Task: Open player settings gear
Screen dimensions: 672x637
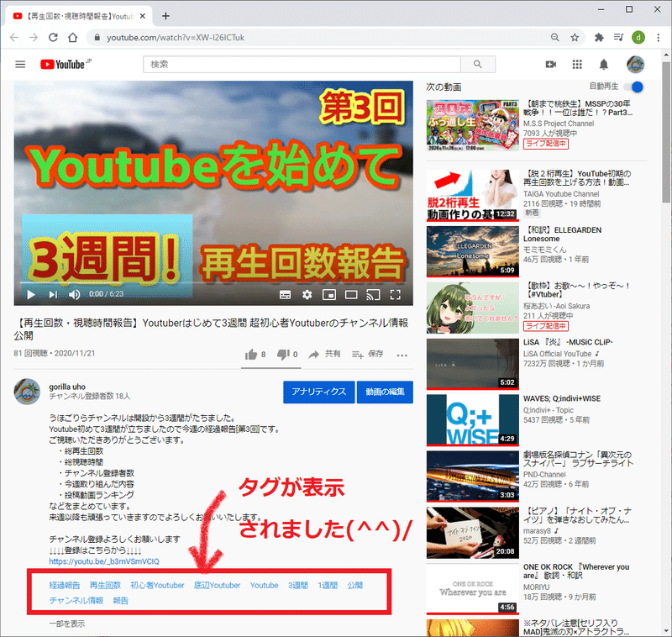Action: pos(307,295)
